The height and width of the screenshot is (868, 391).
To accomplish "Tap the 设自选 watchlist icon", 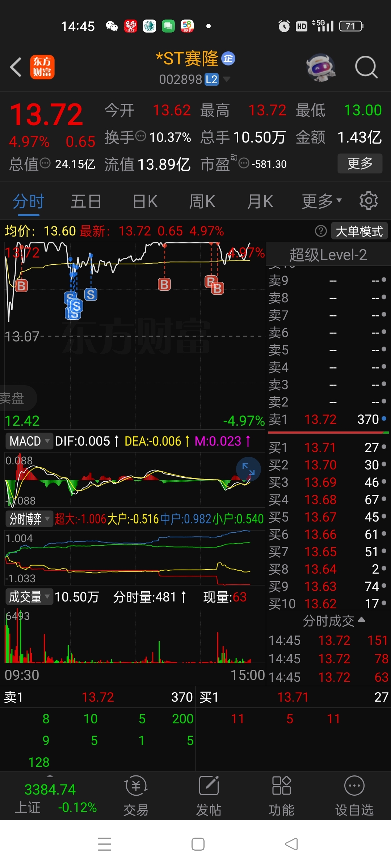I will pyautogui.click(x=354, y=796).
